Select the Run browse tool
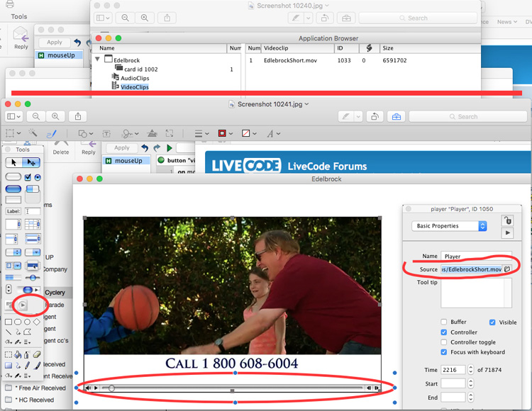532x411 pixels. pos(15,162)
